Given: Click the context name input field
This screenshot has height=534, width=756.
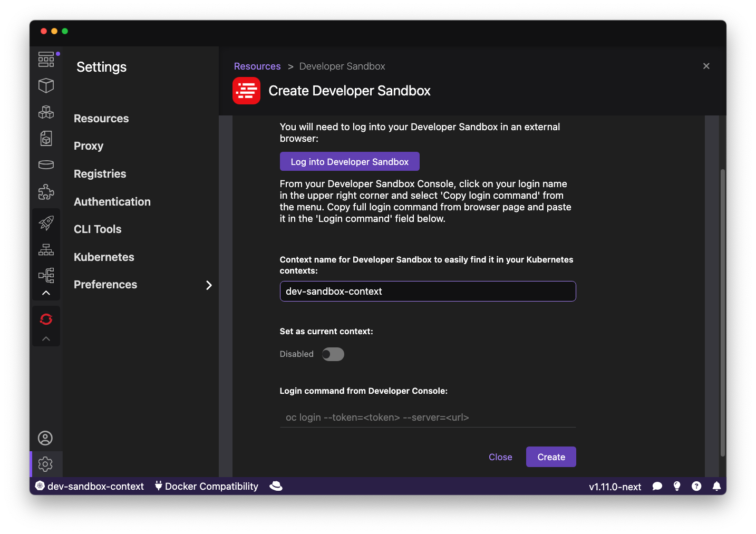Looking at the screenshot, I should tap(428, 292).
